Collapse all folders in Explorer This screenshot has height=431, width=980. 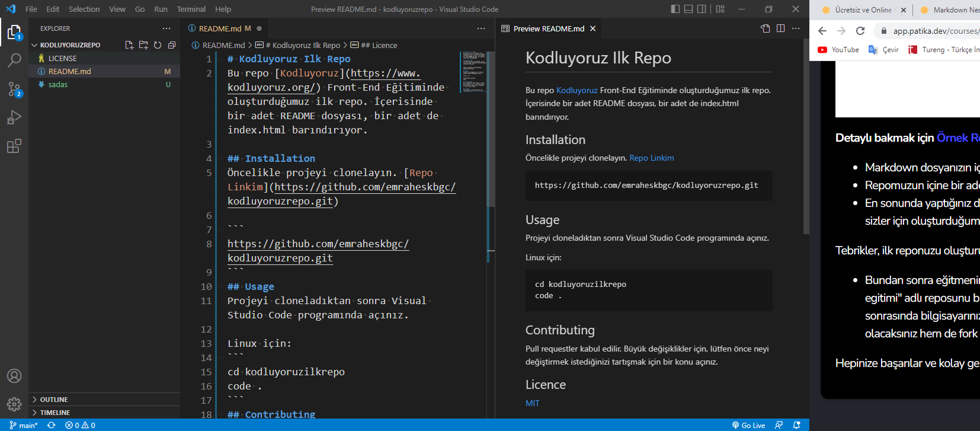coord(172,45)
